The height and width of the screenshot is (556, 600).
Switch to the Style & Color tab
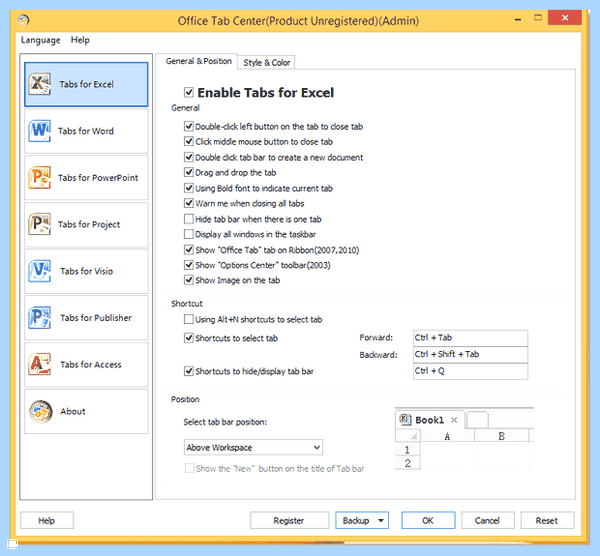point(266,63)
